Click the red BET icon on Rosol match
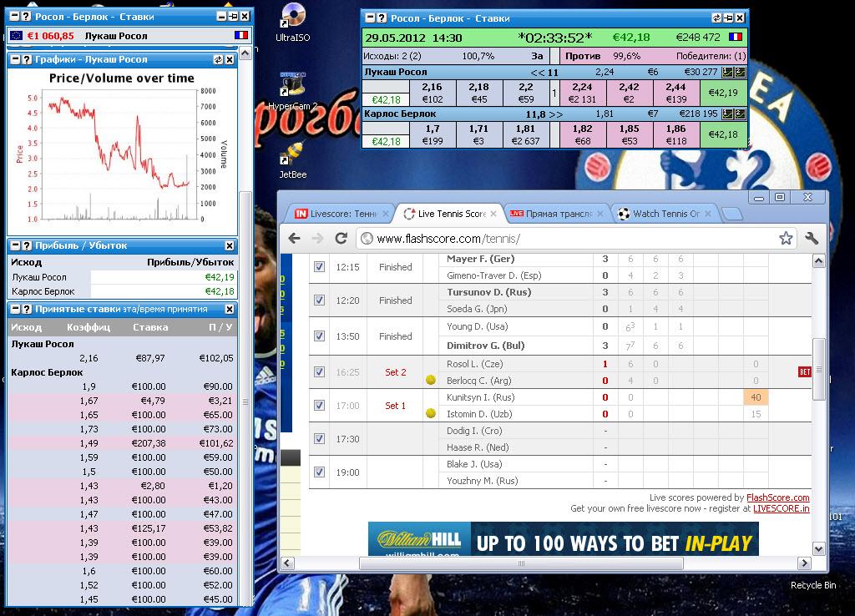Image resolution: width=855 pixels, height=616 pixels. point(805,371)
